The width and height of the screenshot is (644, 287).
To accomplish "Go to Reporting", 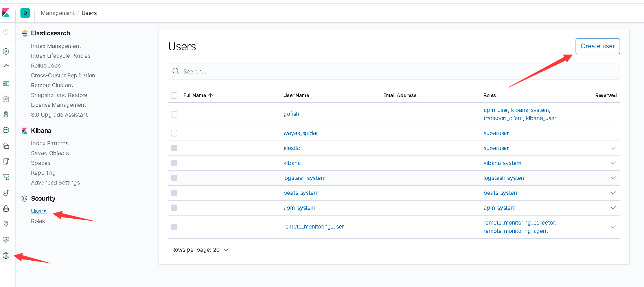I will click(43, 173).
